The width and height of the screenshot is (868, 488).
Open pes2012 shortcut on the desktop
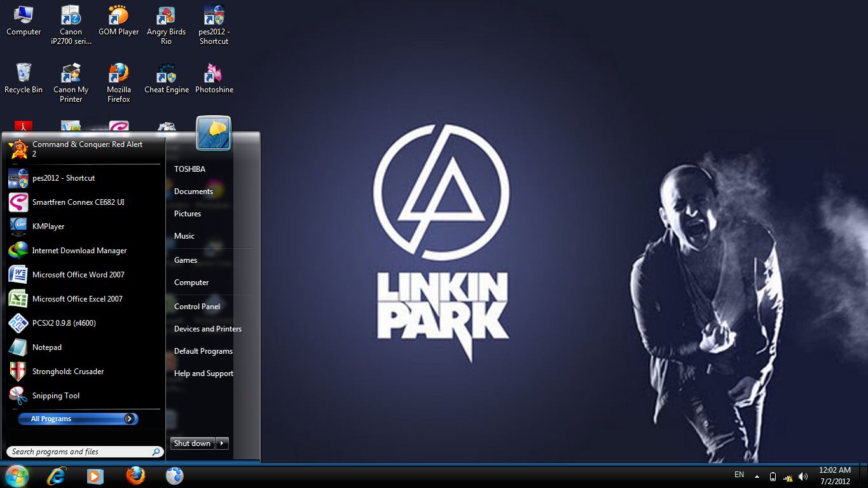pos(214,25)
